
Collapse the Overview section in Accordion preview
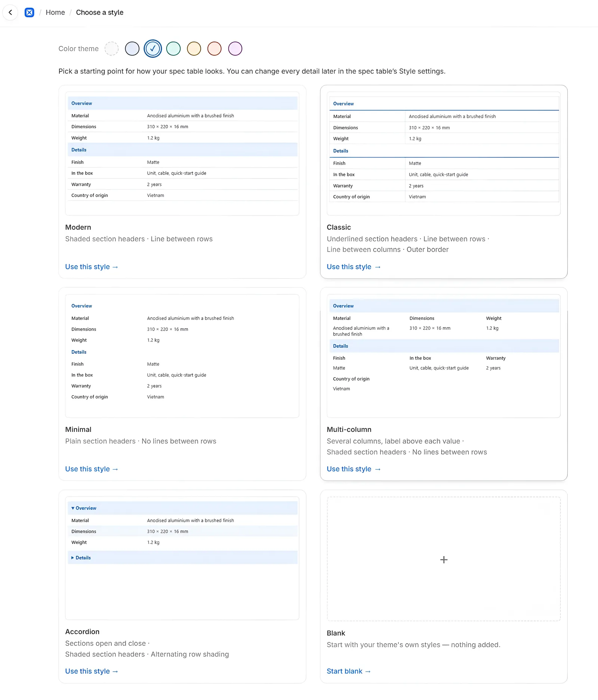pyautogui.click(x=182, y=508)
